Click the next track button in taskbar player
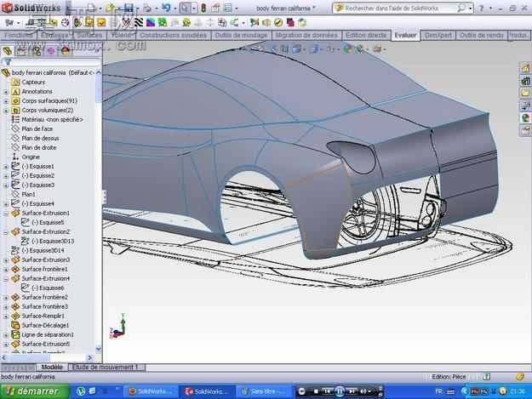 [352, 391]
